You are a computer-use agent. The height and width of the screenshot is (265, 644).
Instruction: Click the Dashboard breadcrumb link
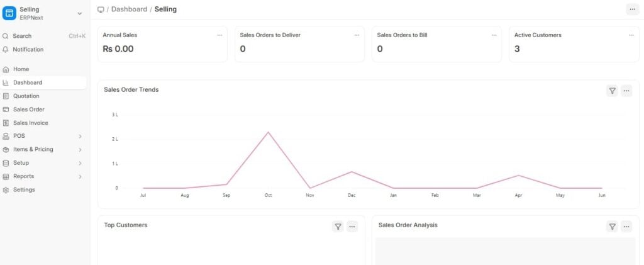[129, 9]
